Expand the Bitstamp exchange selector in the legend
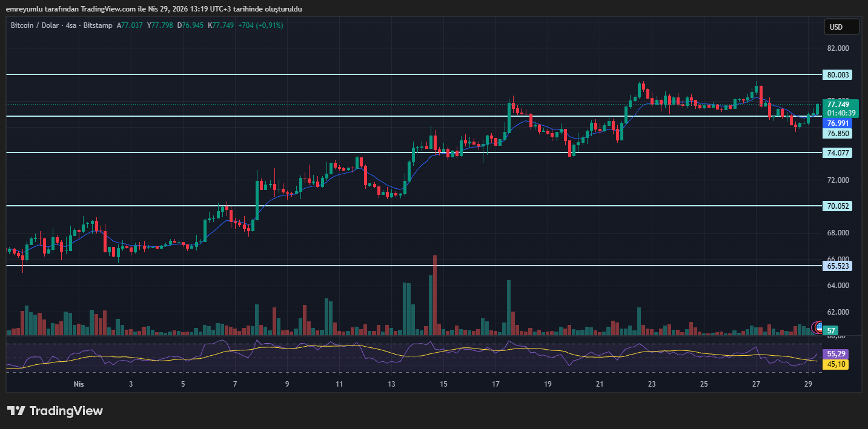Screen dimensions: 868x429 pos(98,25)
